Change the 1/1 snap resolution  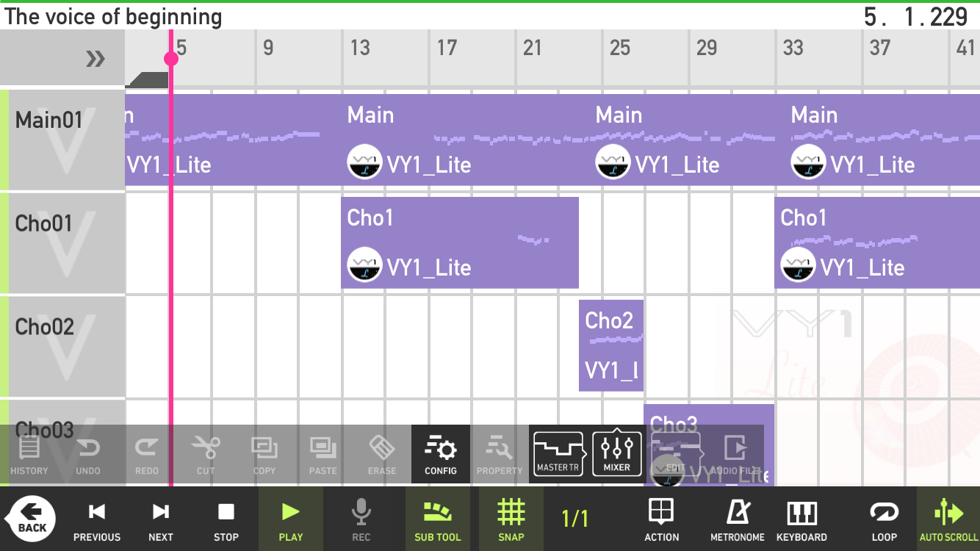point(575,519)
